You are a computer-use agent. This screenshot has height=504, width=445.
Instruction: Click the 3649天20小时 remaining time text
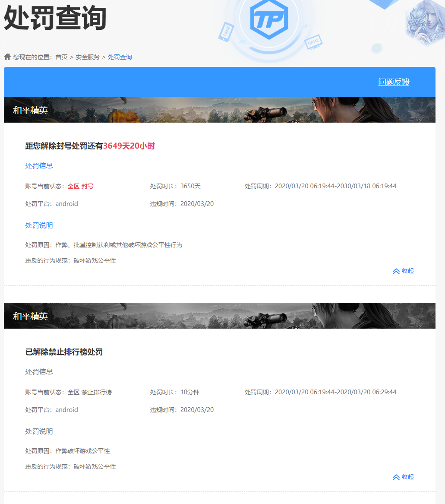(x=129, y=146)
